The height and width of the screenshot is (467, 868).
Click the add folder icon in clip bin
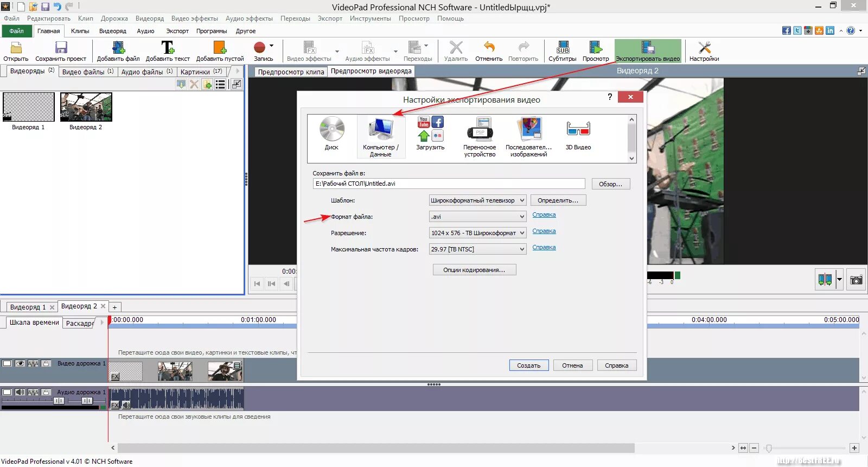[207, 84]
